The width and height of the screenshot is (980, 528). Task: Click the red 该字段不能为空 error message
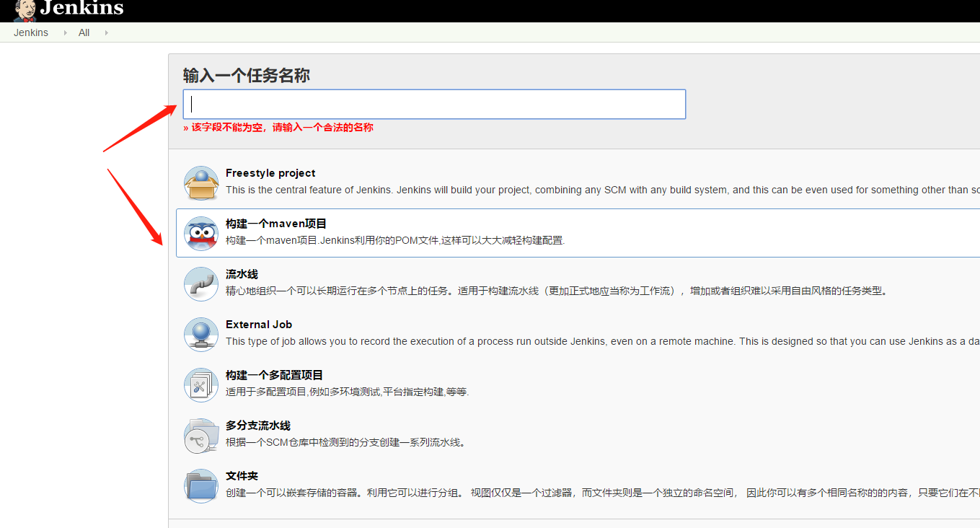tap(278, 128)
